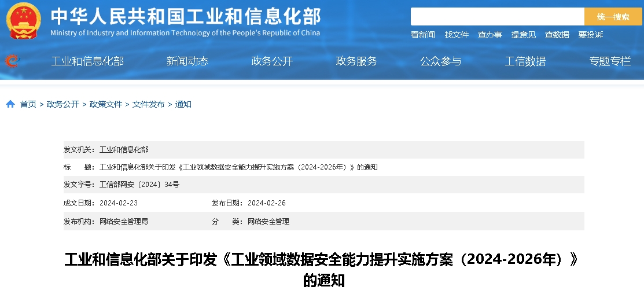This screenshot has width=644, height=294.
Task: Go to 文件发布 in the breadcrumb
Action: [x=148, y=104]
